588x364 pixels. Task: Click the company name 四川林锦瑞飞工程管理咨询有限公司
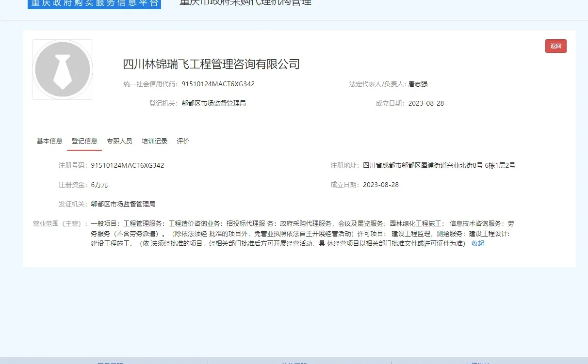(x=211, y=63)
